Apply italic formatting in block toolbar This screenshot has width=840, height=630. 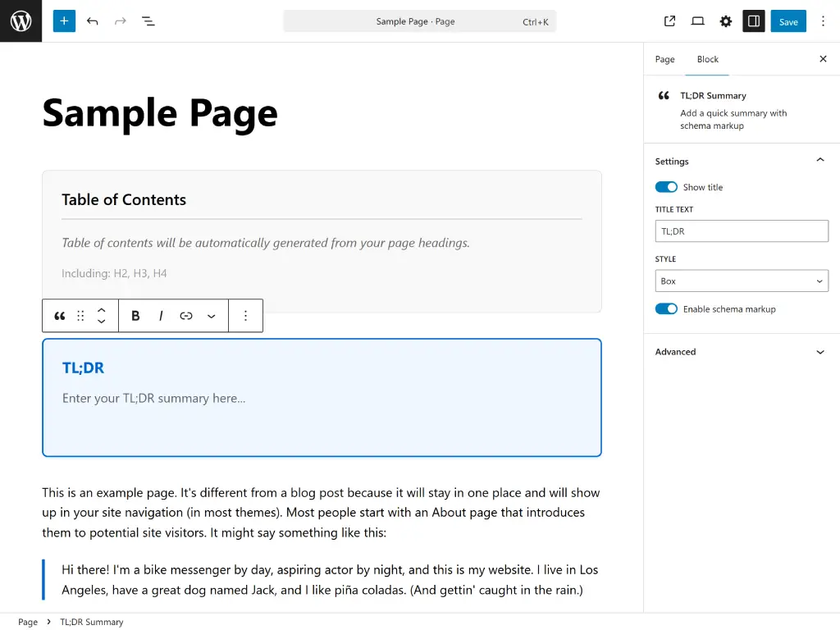click(161, 316)
